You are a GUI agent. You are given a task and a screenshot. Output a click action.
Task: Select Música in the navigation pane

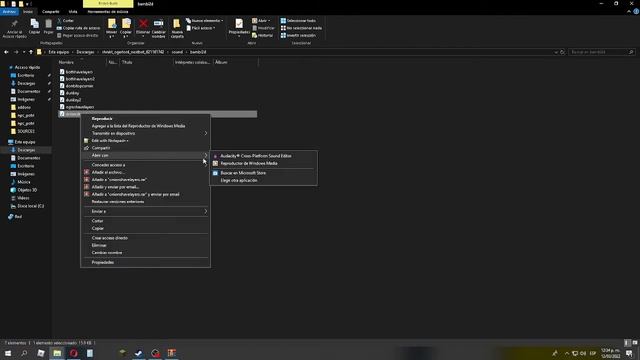coord(24,182)
